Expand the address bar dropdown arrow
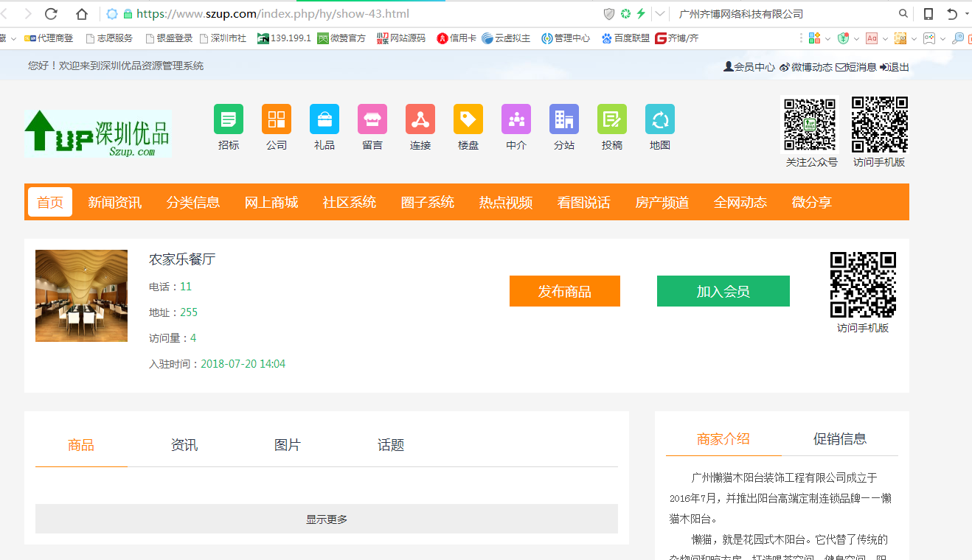The height and width of the screenshot is (560, 972). tap(660, 14)
